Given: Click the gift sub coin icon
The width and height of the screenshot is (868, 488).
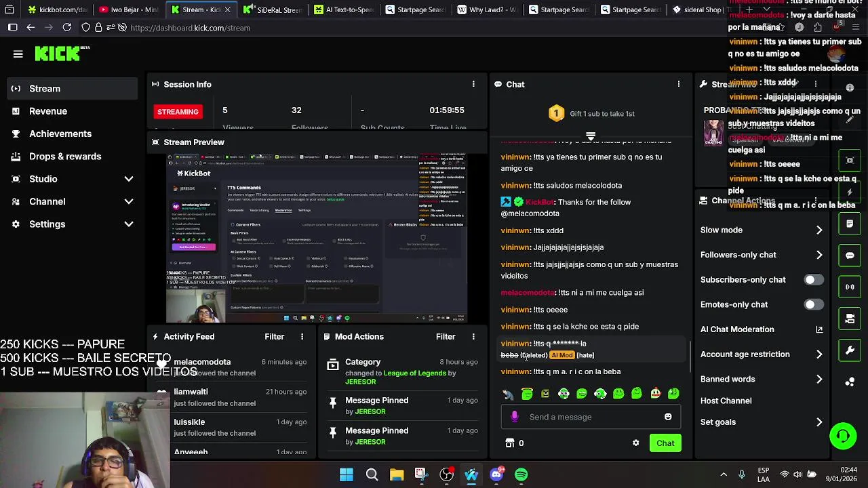Looking at the screenshot, I should coord(556,113).
